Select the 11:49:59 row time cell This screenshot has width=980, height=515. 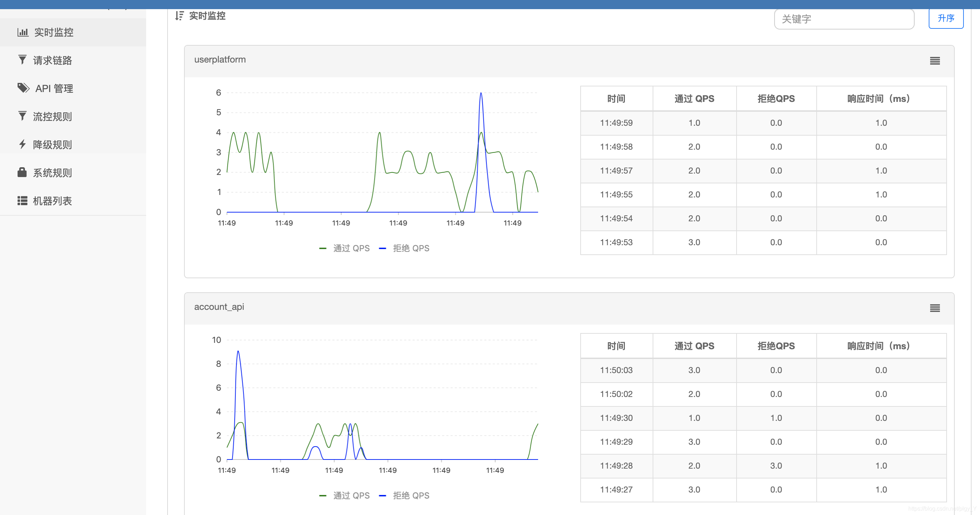616,123
